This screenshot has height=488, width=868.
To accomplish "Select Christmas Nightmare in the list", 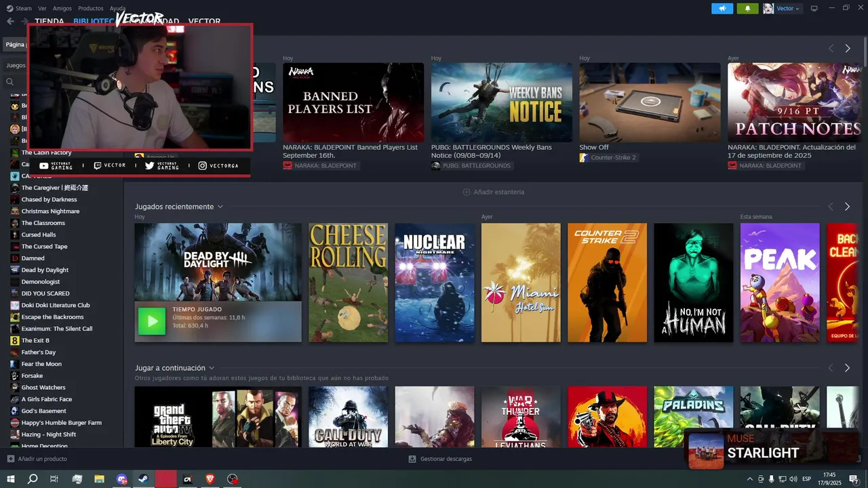I will click(50, 211).
